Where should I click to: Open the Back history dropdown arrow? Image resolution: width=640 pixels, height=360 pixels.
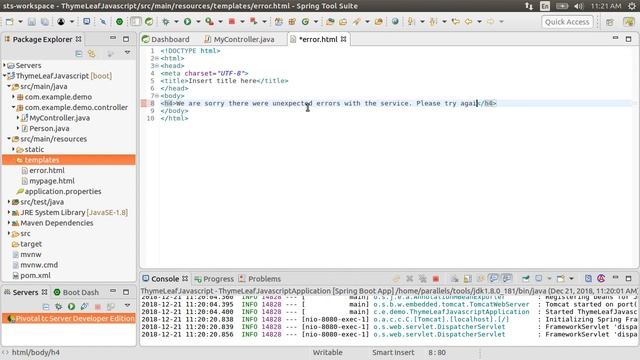(479, 22)
